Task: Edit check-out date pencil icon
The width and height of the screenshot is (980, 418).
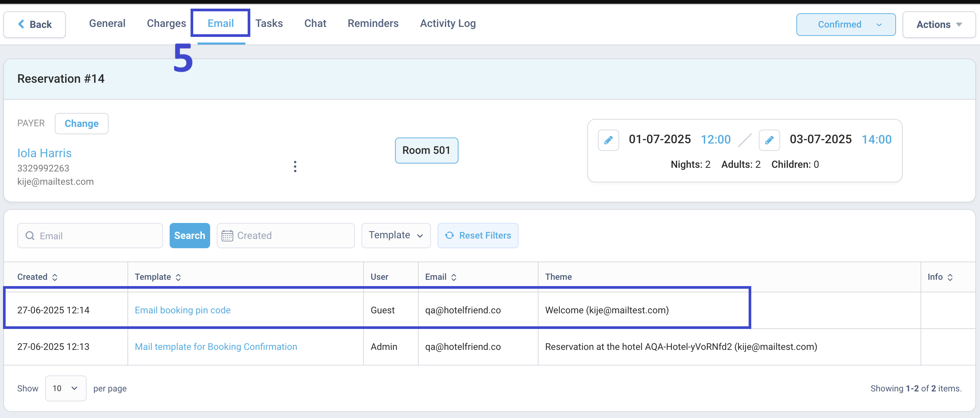Action: [x=769, y=140]
